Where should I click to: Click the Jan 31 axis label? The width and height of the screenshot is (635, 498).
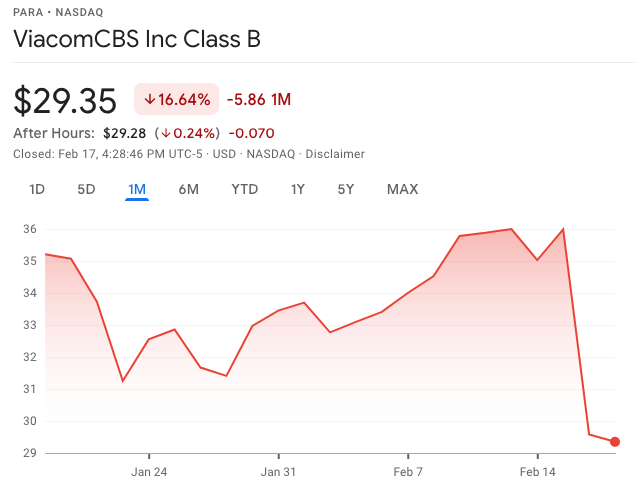[278, 472]
